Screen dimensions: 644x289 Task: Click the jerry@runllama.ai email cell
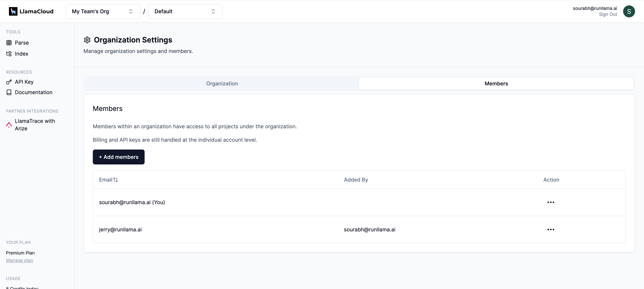click(120, 230)
